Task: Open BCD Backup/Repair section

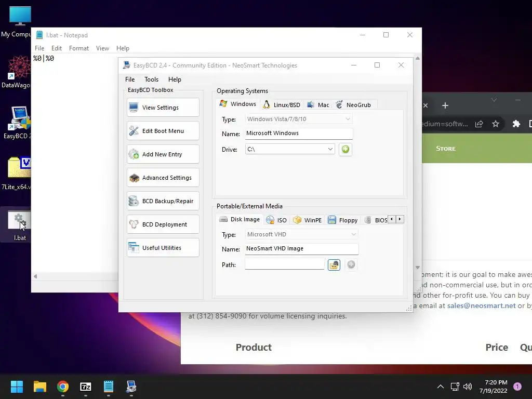Action: click(x=163, y=201)
